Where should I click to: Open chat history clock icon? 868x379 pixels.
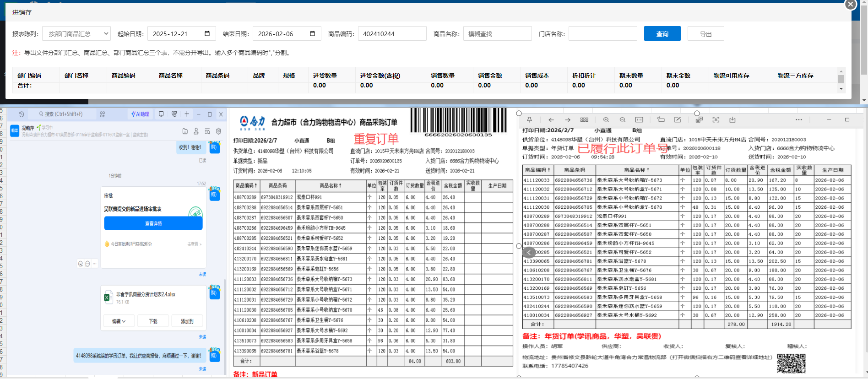click(22, 114)
